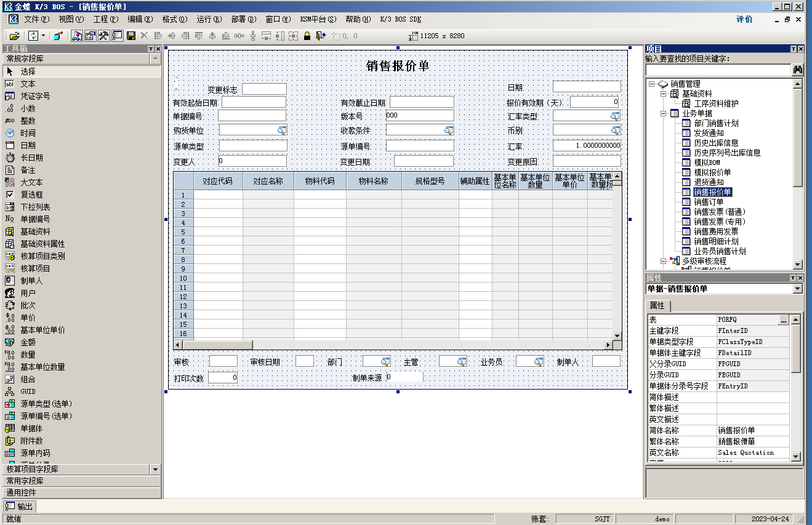Click the save floppy disk icon

(131, 36)
